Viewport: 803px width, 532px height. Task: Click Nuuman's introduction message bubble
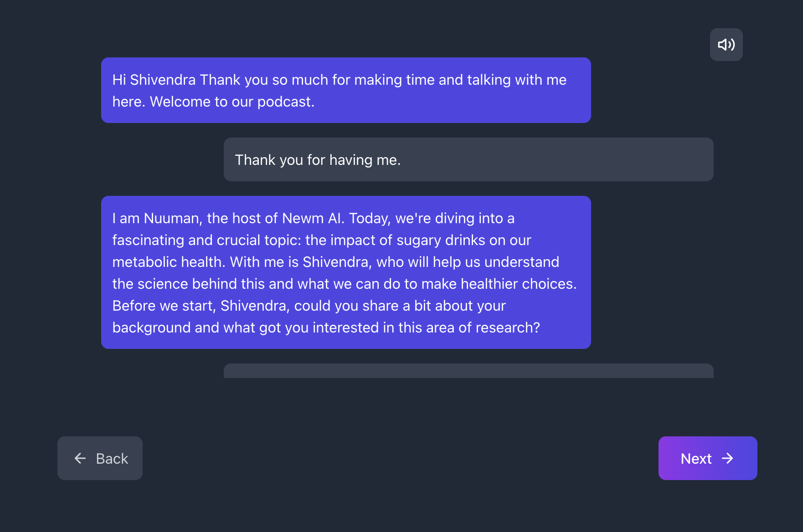click(345, 272)
